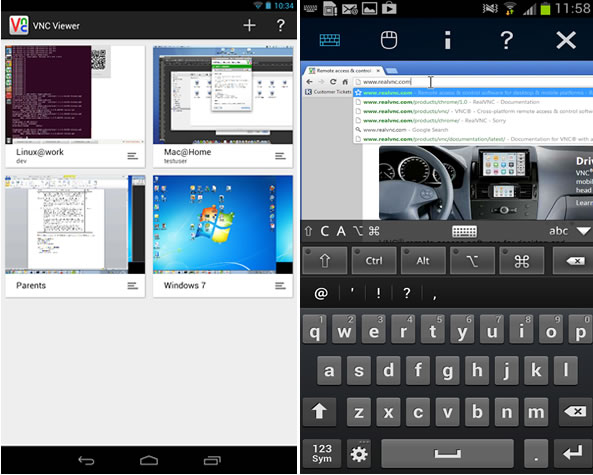Open Customer Tickets bookmark
593x475 pixels.
(x=328, y=92)
